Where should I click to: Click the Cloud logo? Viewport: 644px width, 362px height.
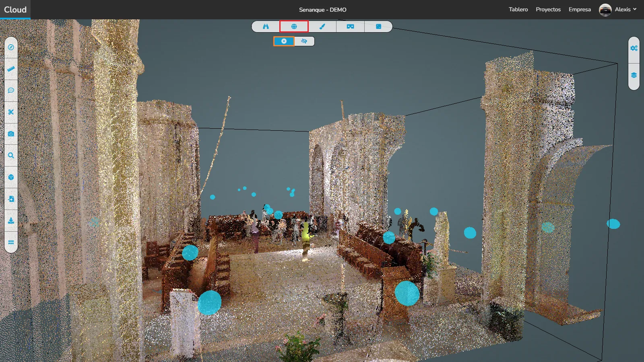pyautogui.click(x=15, y=10)
